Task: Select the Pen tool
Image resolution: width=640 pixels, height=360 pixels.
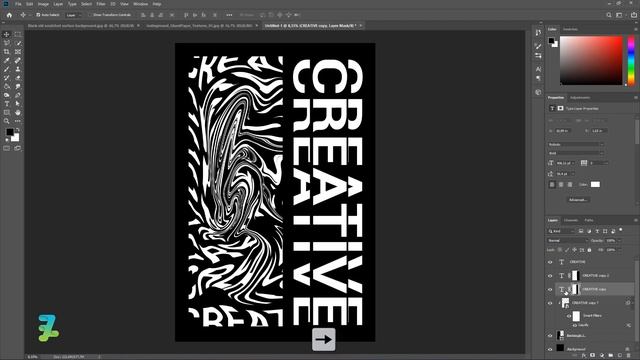Action: (x=18, y=95)
